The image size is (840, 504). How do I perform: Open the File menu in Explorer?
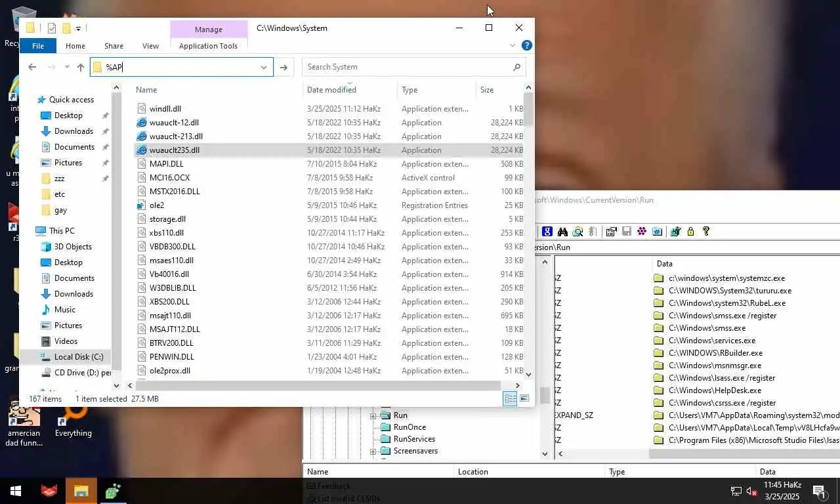38,46
